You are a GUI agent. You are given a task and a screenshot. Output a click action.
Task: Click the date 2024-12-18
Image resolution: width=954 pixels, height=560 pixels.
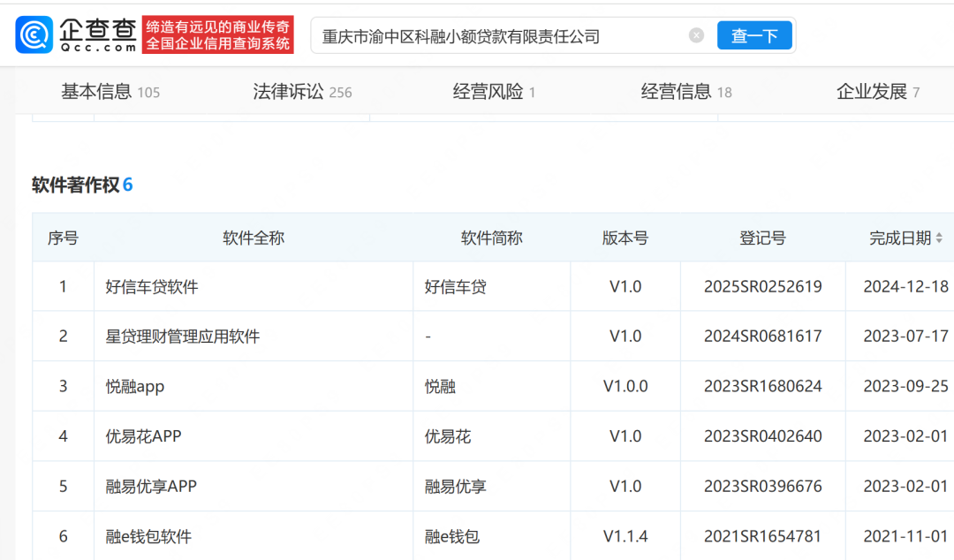tap(906, 287)
